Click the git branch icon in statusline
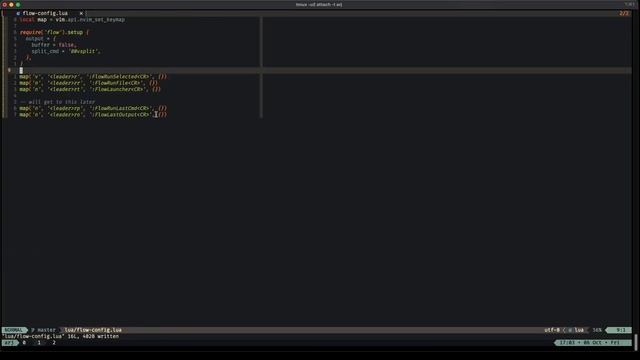 [33, 330]
